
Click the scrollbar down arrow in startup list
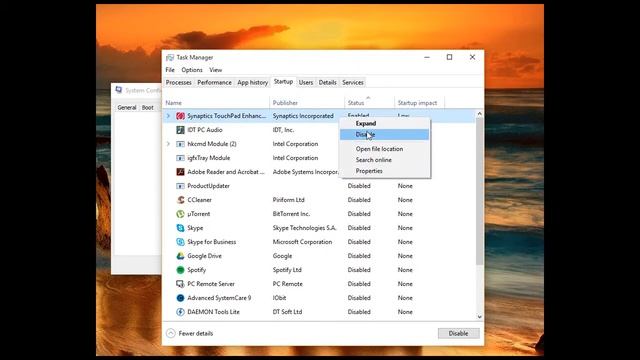(x=480, y=317)
